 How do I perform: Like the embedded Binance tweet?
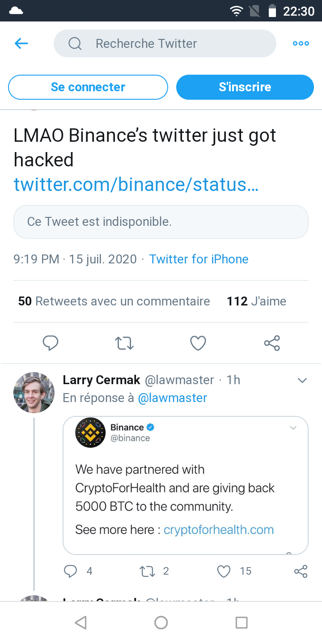[x=223, y=571]
